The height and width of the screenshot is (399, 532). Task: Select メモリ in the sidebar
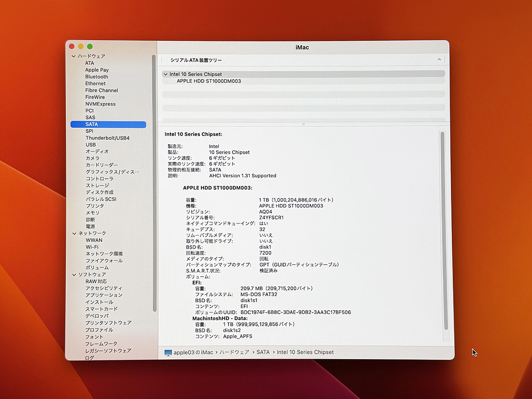93,213
